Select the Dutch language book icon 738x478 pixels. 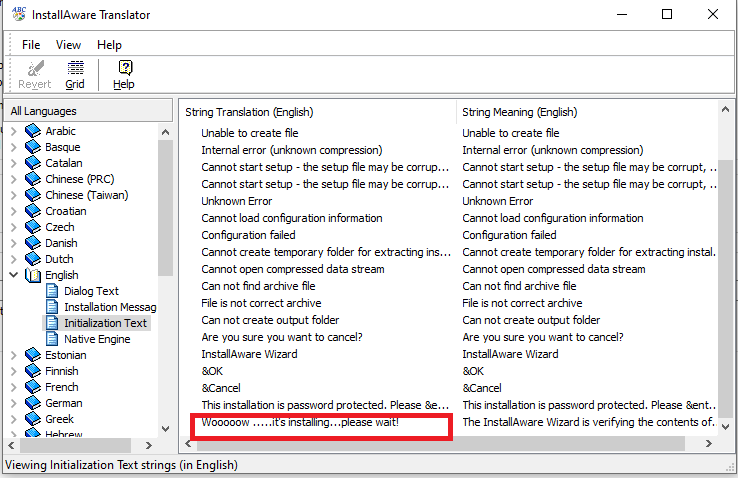tap(33, 259)
